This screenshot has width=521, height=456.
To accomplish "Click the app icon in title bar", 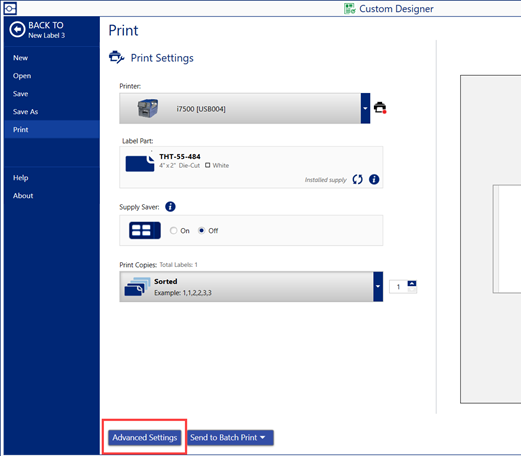I will tap(10, 8).
